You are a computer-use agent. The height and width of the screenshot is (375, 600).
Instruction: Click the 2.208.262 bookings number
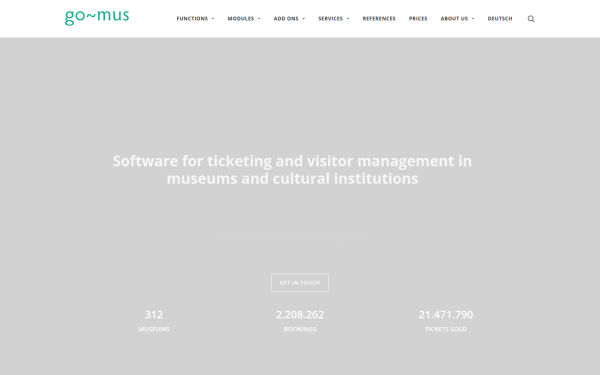300,315
